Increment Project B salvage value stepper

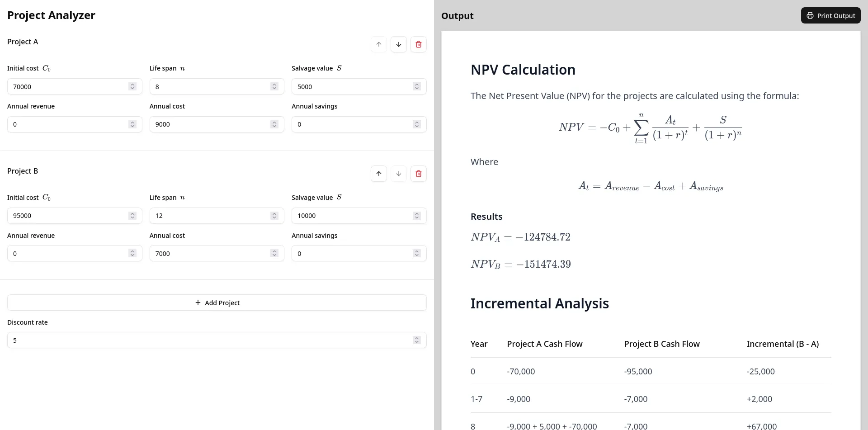point(416,214)
